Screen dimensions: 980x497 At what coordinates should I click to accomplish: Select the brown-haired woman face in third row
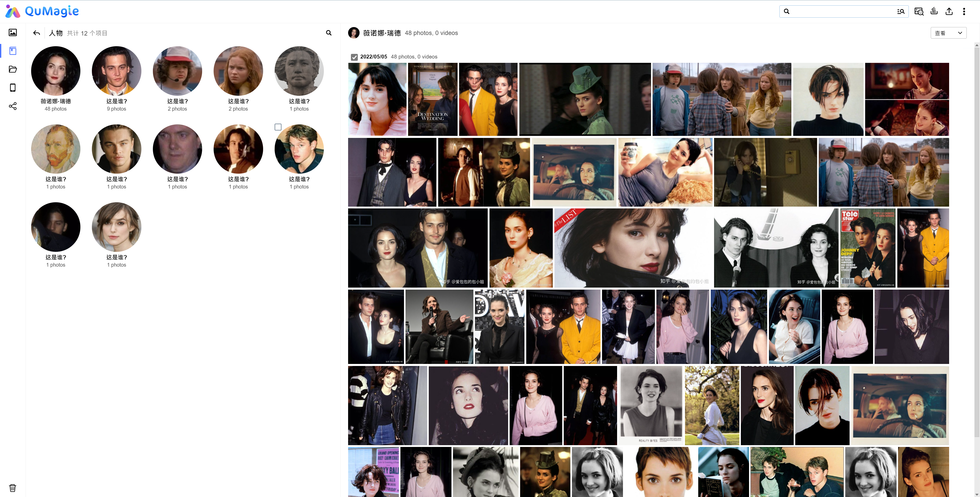pos(116,227)
